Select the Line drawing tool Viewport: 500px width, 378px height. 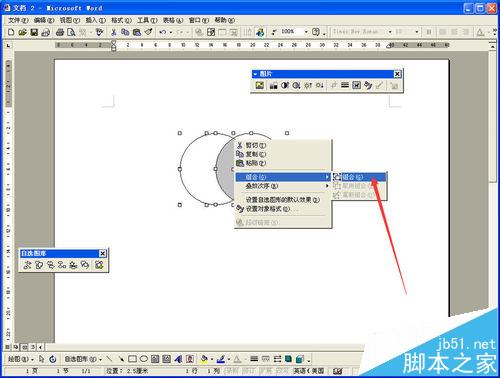click(x=109, y=359)
